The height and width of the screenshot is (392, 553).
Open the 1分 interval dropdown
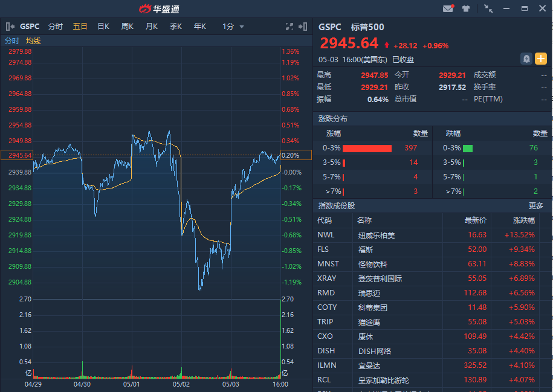[x=233, y=27]
